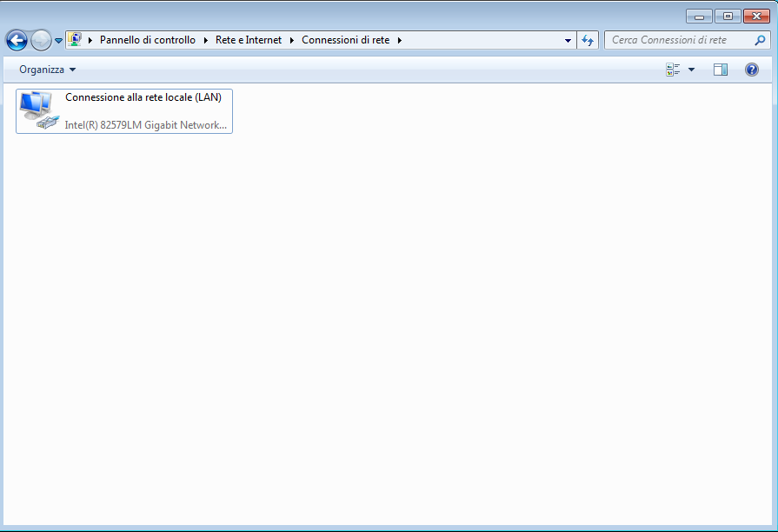
Task: Select the Connessioni di rete breadcrumb
Action: pos(345,40)
